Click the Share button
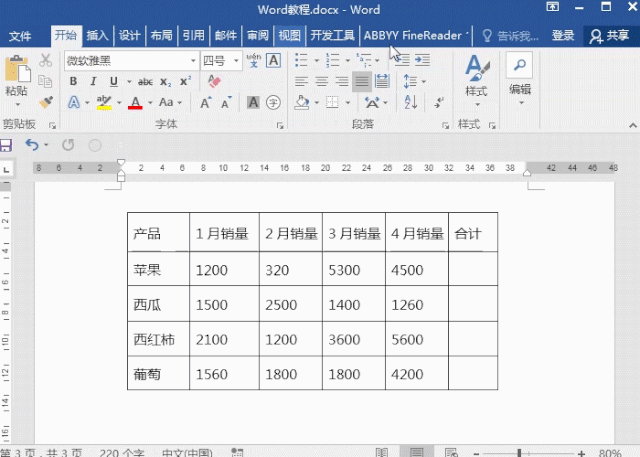This screenshot has width=640, height=457. 609,36
